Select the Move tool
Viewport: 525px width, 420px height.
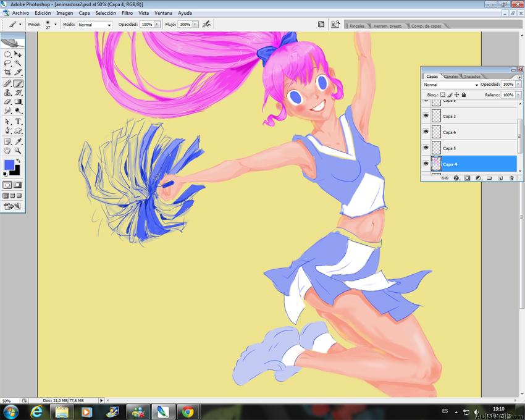click(x=18, y=54)
